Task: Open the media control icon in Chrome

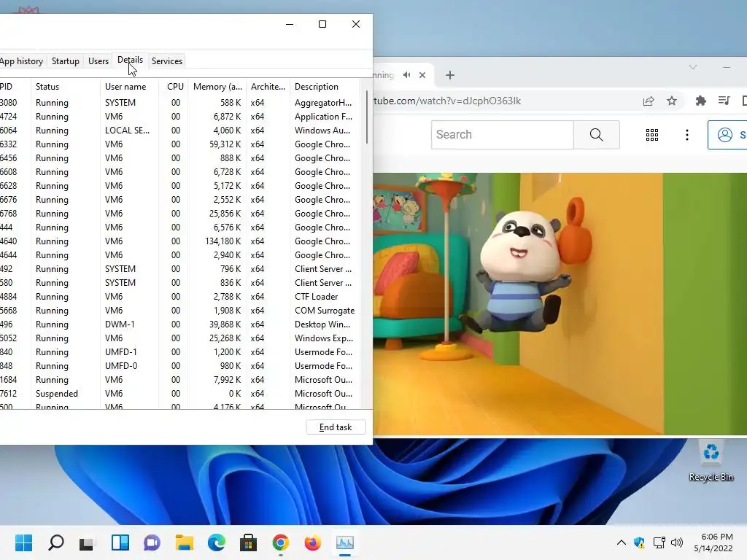Action: [724, 101]
